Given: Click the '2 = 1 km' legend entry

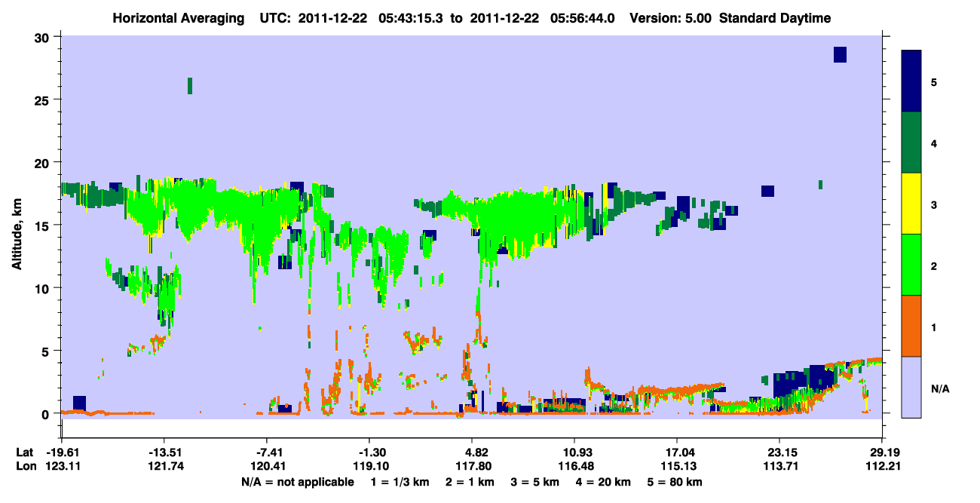Looking at the screenshot, I should click(x=468, y=482).
